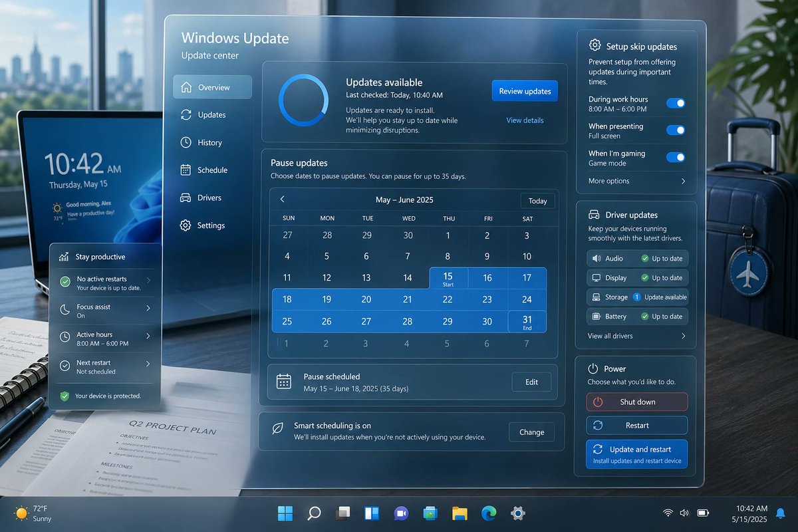The width and height of the screenshot is (798, 532).
Task: Launch Microsoft Edge from taskbar
Action: (489, 513)
